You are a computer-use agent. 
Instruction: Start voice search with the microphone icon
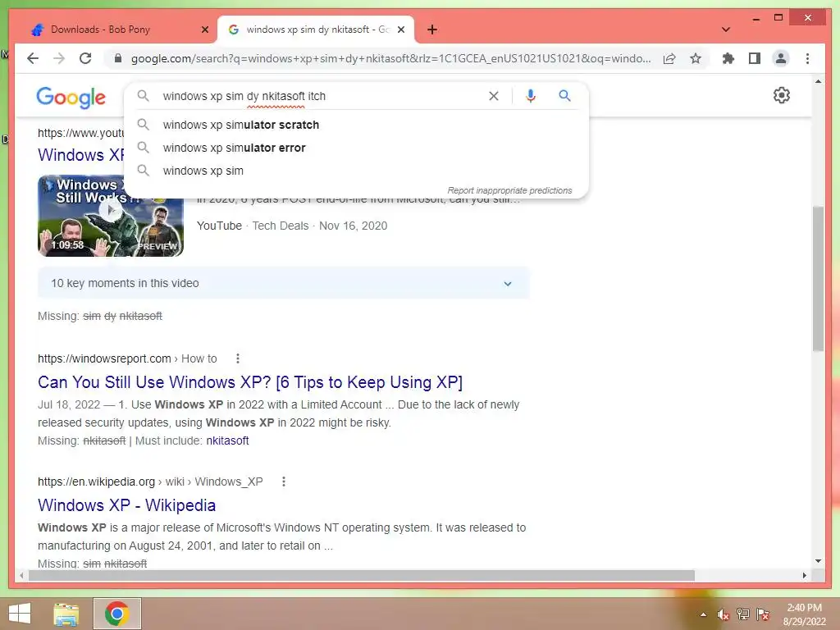pos(531,96)
